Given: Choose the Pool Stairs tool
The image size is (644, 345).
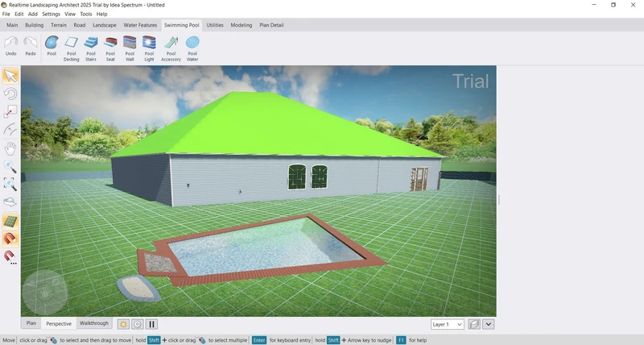Looking at the screenshot, I should [x=91, y=48].
